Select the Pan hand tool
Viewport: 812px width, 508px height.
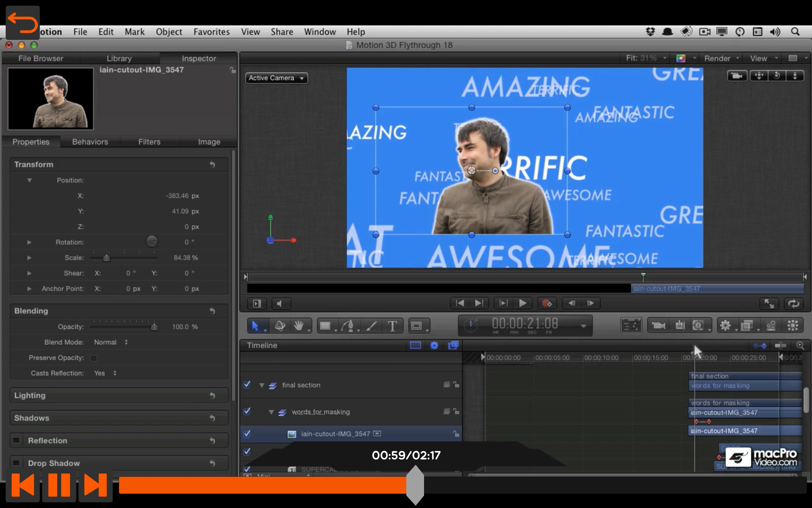pos(299,326)
